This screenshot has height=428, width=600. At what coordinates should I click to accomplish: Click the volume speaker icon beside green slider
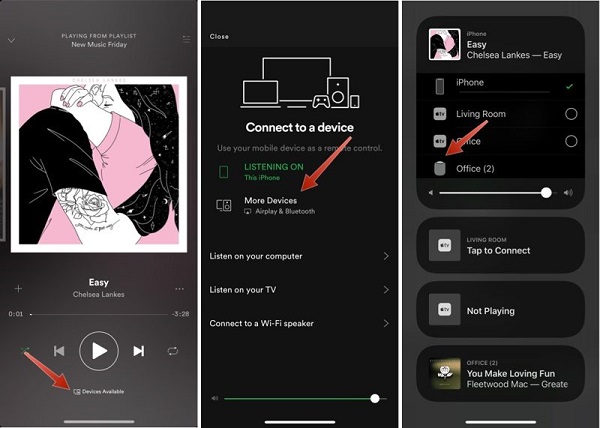[x=215, y=399]
